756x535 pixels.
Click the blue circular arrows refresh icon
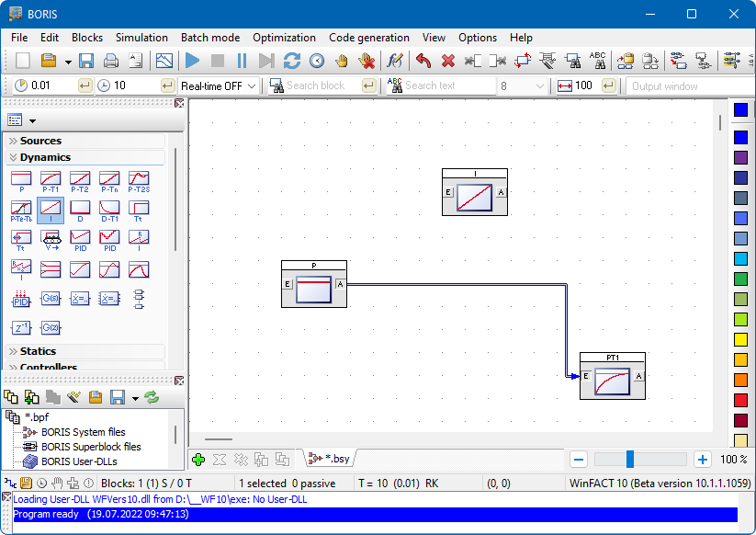(292, 61)
